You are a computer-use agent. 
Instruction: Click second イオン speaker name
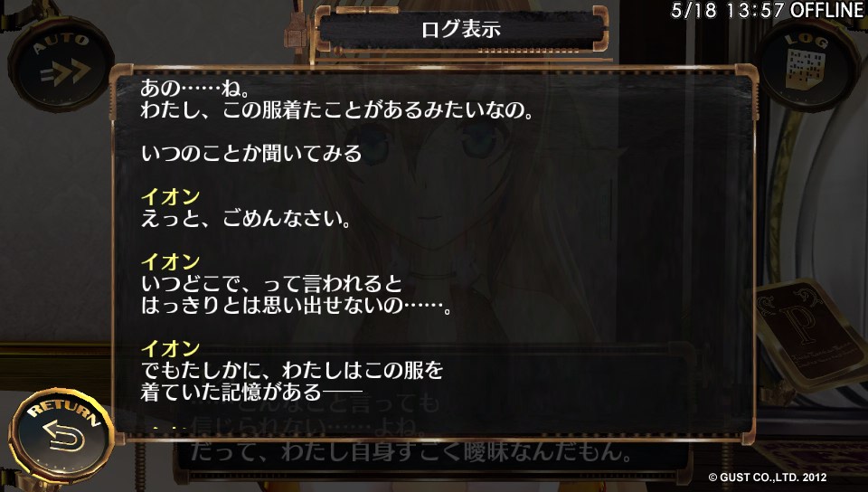(x=170, y=261)
